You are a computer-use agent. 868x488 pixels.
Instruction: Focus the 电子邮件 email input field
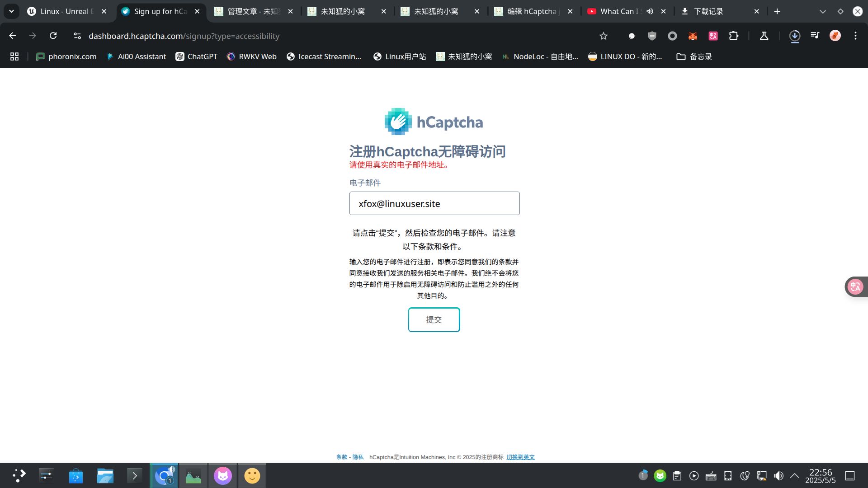coord(434,203)
